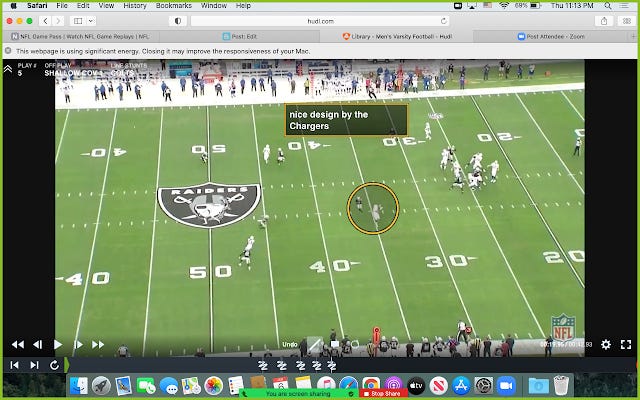The height and width of the screenshot is (400, 640).
Task: Click the privacy report shield icon
Action: [178, 21]
